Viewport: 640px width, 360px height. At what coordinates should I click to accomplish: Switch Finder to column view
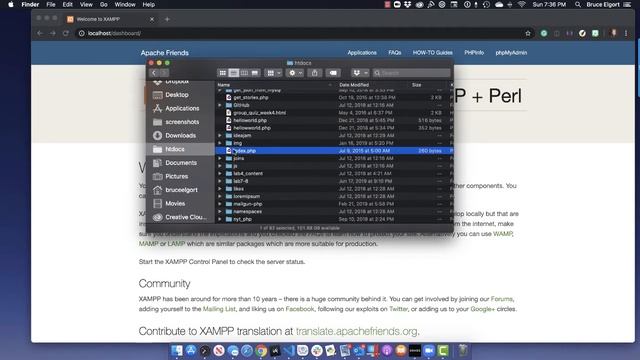(x=244, y=73)
